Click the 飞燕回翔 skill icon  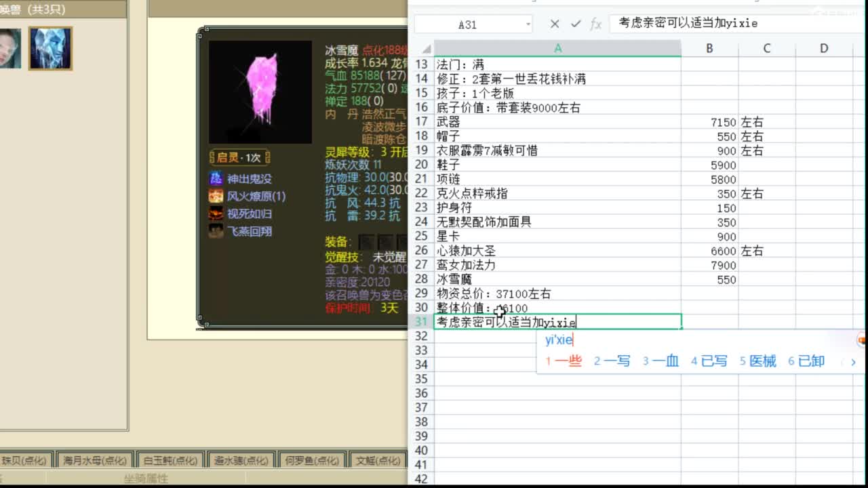pos(216,231)
